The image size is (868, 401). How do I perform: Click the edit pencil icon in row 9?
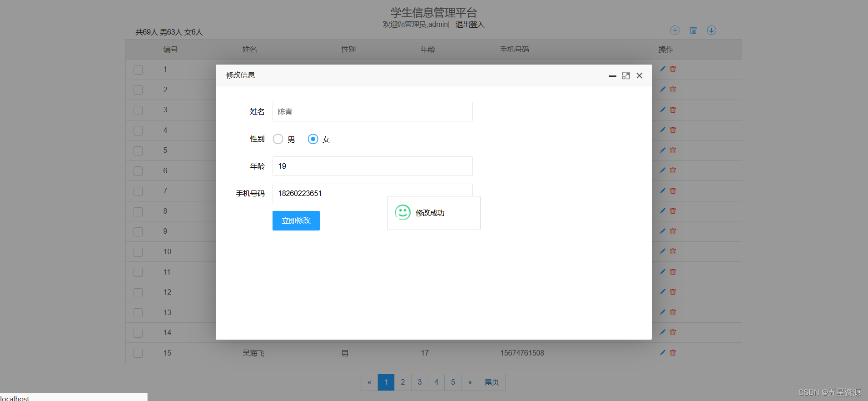point(663,231)
